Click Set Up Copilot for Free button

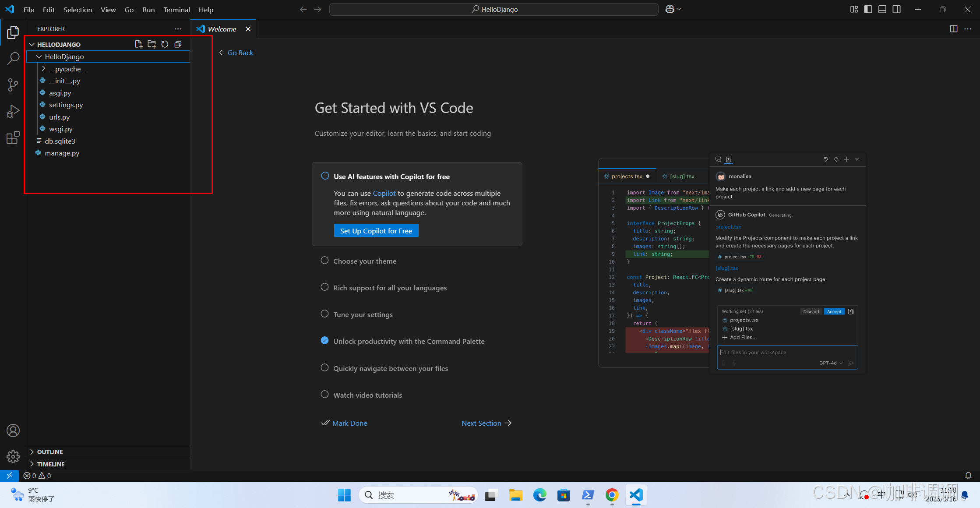pyautogui.click(x=376, y=231)
